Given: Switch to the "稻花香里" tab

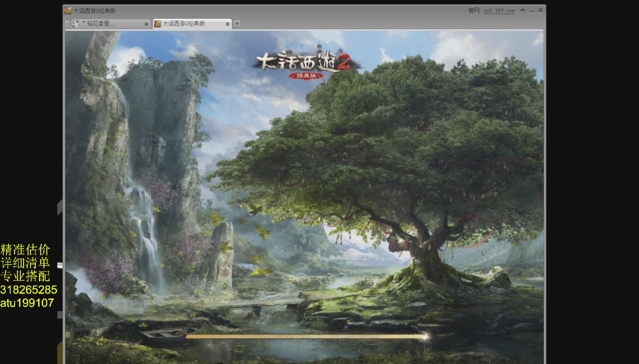Looking at the screenshot, I should [x=110, y=24].
